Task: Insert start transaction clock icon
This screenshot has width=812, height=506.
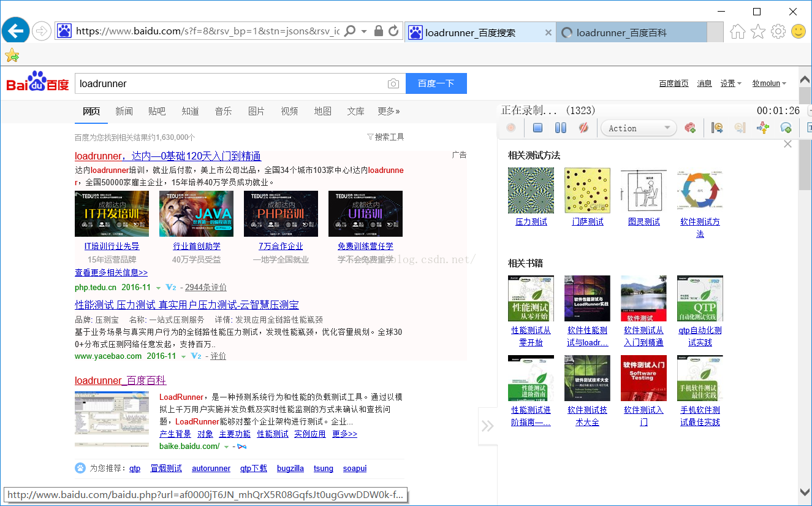Action: pyautogui.click(x=717, y=128)
